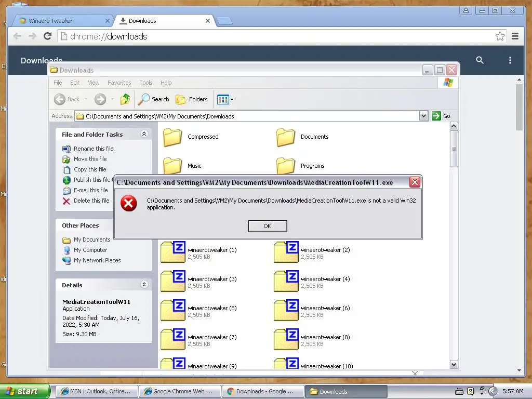The image size is (532, 399).
Task: Open a new Chrome tab
Action: (224, 21)
